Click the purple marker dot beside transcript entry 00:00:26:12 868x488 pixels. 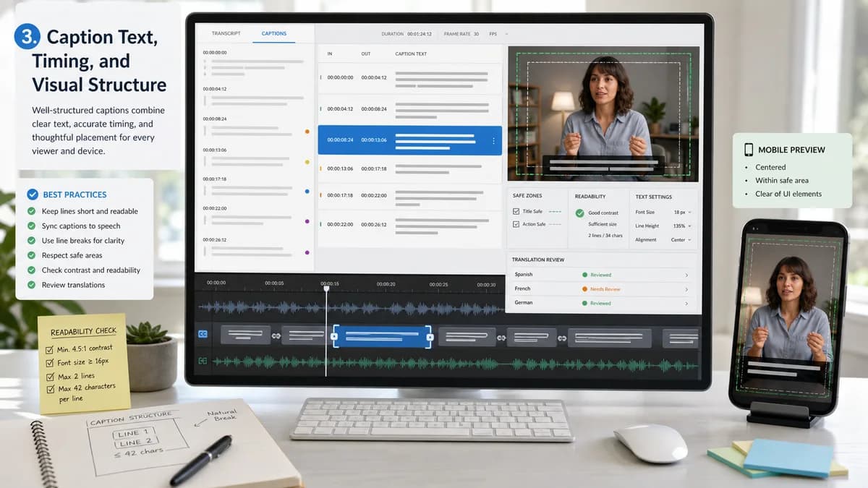[x=307, y=252]
